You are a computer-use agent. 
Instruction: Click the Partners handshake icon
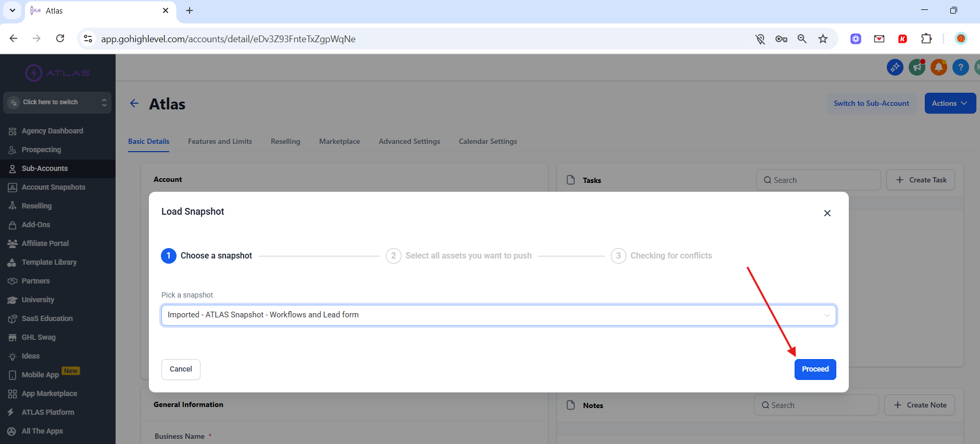point(12,281)
